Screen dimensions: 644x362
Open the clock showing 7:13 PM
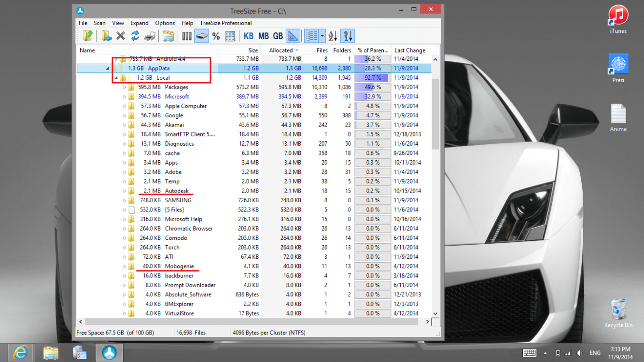point(620,353)
